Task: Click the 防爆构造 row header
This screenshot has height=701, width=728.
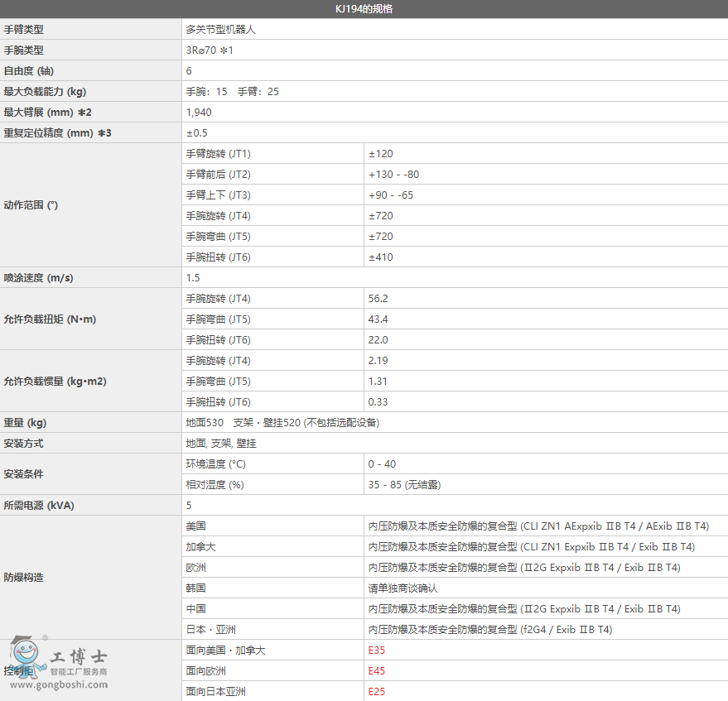Action: click(x=23, y=578)
